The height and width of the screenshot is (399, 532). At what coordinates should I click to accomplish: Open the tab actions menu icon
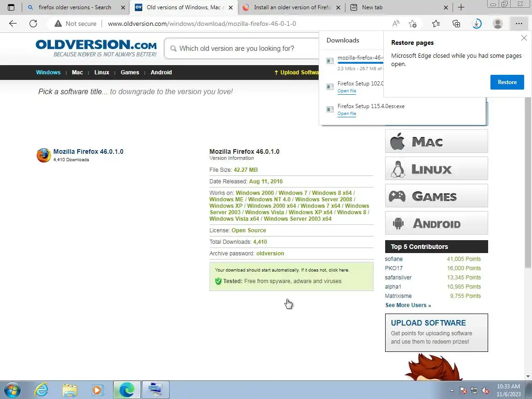coord(11,7)
